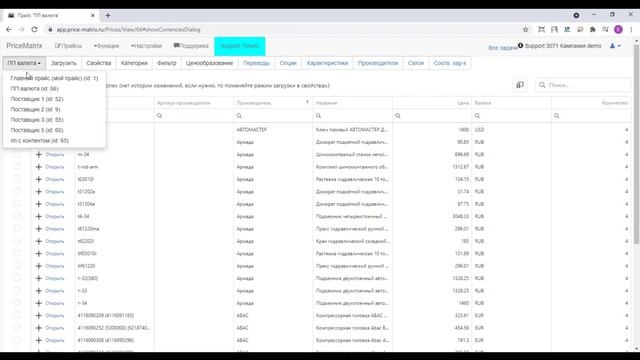Open the Фильтр tab
The image size is (640, 360).
167,63
